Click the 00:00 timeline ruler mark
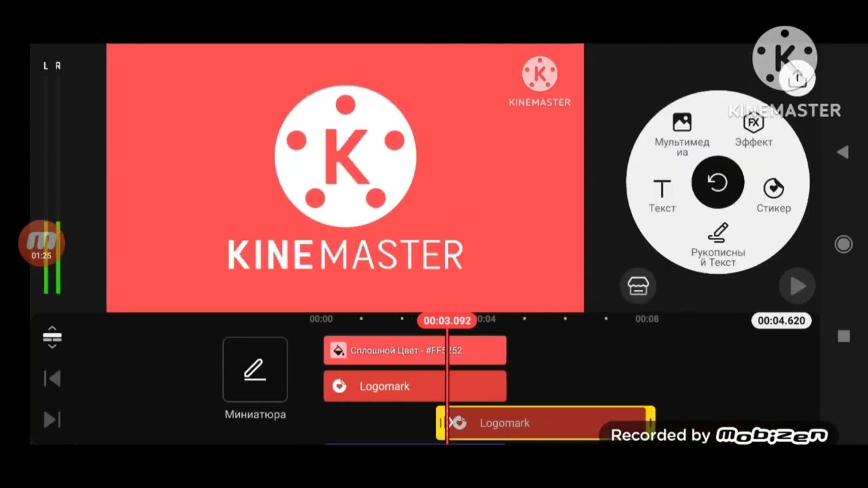Viewport: 868px width, 488px height. (x=321, y=319)
